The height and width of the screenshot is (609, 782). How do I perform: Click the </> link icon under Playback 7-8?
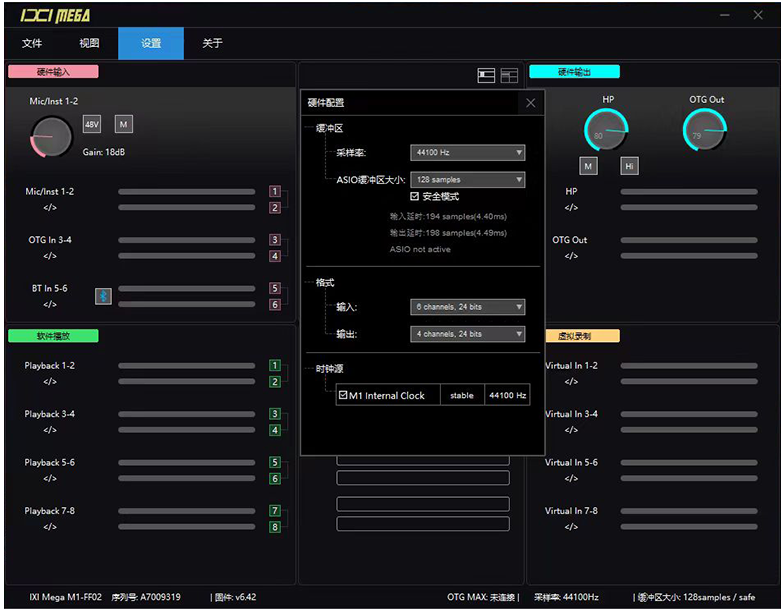[x=50, y=527]
